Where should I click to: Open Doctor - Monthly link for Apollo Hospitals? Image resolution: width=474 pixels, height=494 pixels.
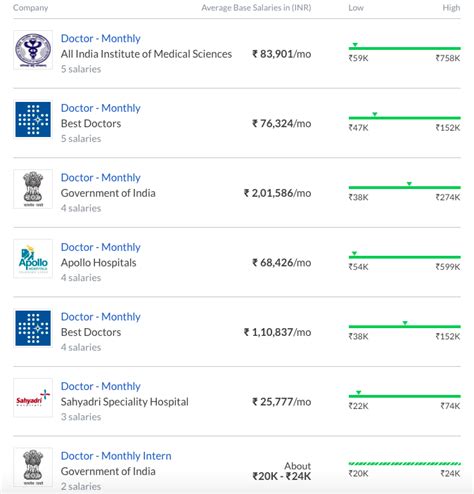[x=101, y=247]
